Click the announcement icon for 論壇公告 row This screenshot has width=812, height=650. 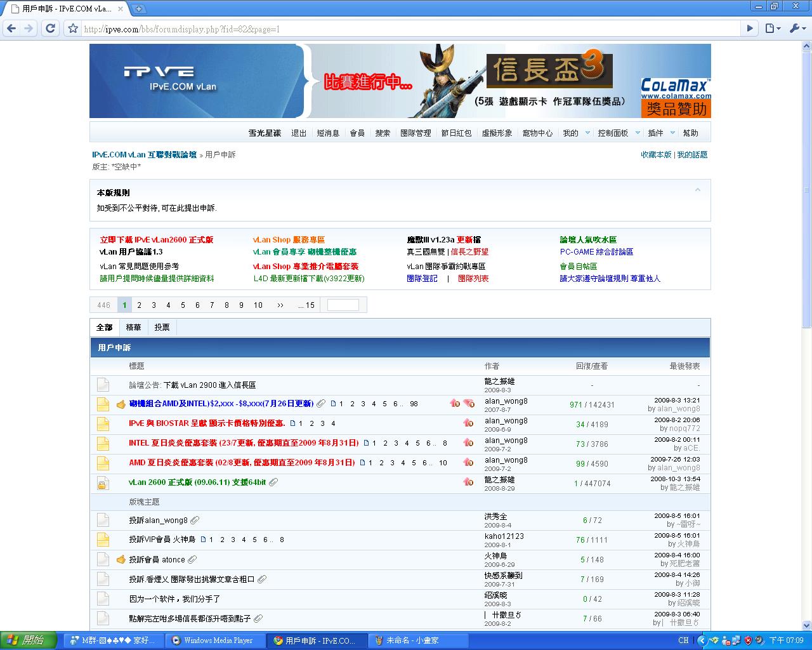click(103, 385)
